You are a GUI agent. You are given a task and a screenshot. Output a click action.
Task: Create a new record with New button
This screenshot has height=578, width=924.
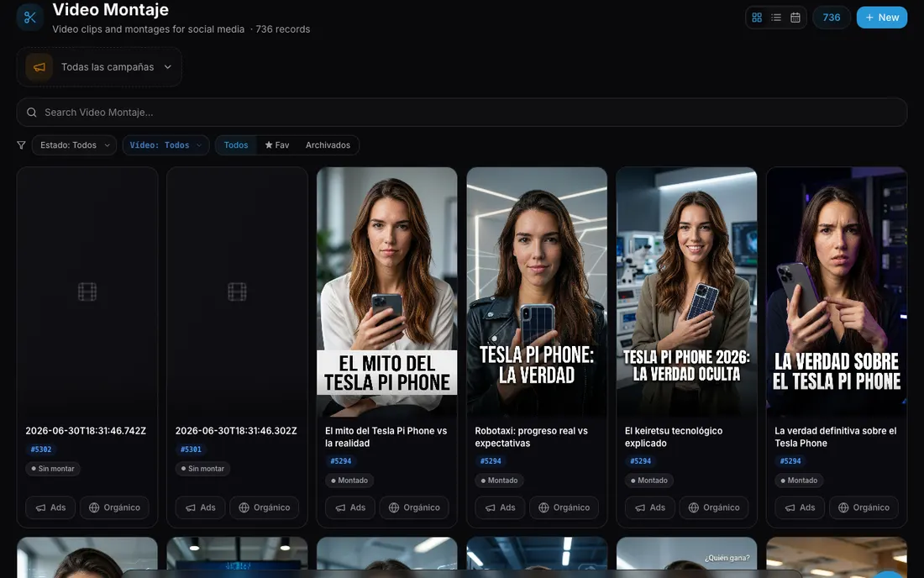[x=881, y=18]
